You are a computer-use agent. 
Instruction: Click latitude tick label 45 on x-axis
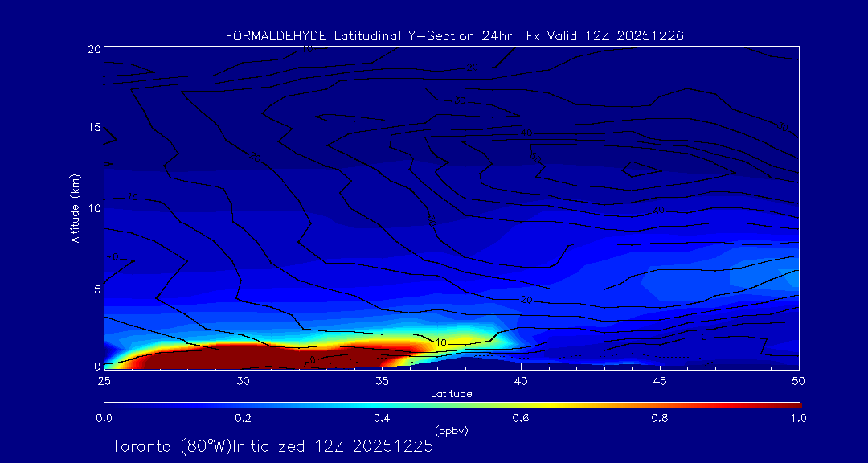pos(660,379)
